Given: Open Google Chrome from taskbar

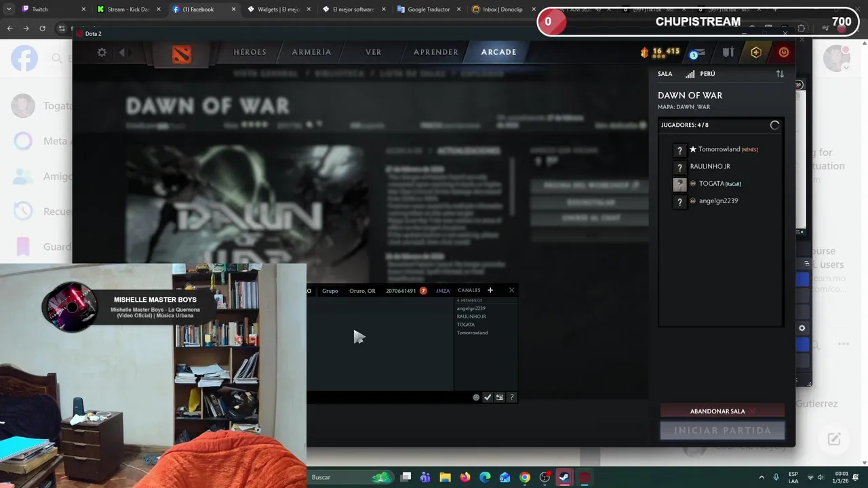Looking at the screenshot, I should tap(525, 477).
